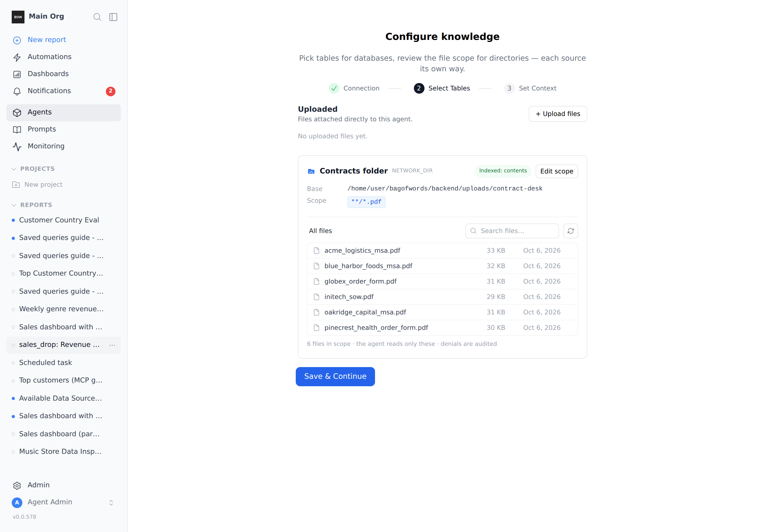
Task: Click the Contracts folder blue folder icon
Action: [x=311, y=171]
